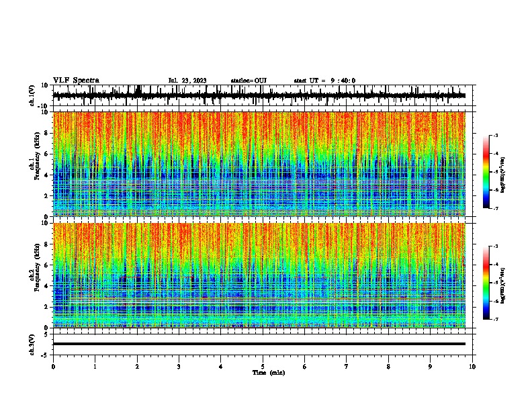The width and height of the screenshot is (532, 411).
Task: Click the ch.2 color scale bar
Action: coord(486,283)
